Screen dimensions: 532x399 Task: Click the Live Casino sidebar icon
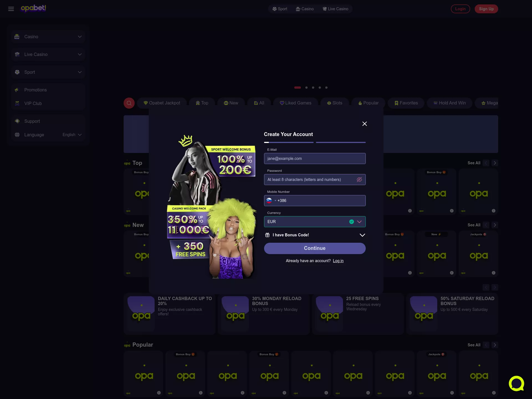point(17,54)
